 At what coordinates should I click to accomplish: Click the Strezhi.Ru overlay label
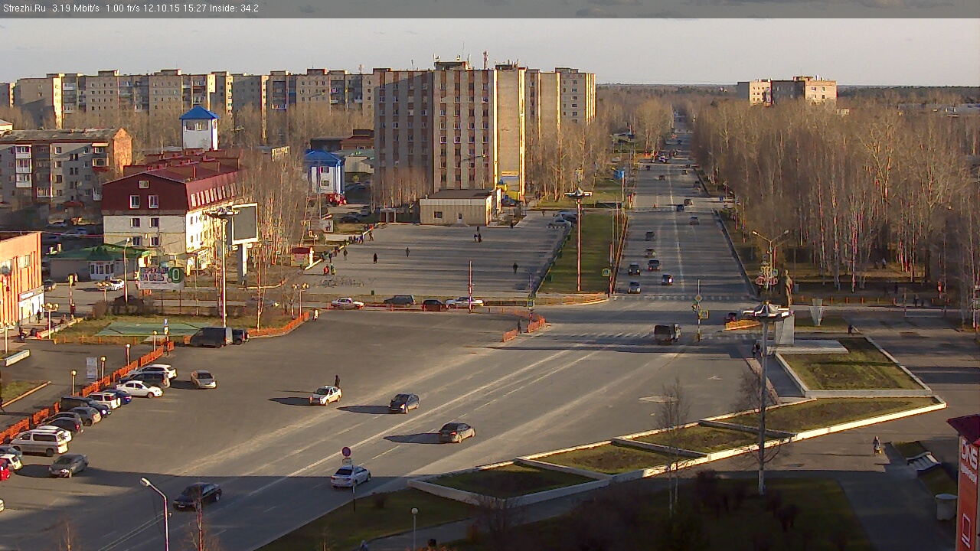(24, 8)
